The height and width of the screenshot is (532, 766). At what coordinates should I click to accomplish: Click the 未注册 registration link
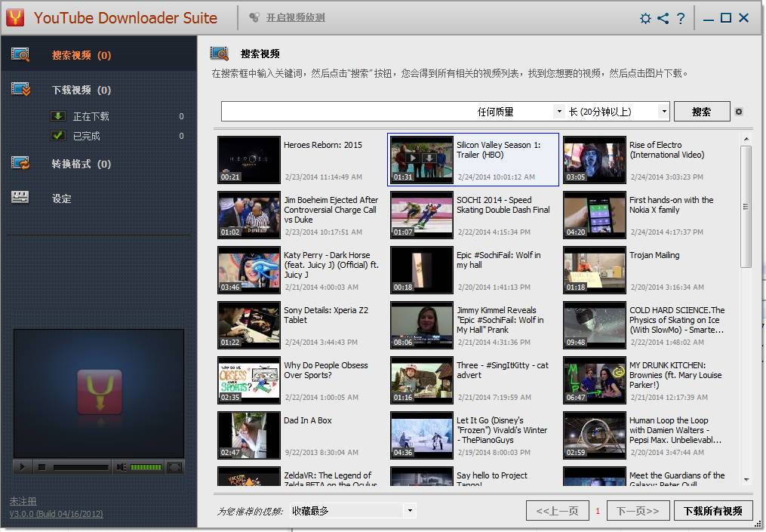pyautogui.click(x=23, y=501)
